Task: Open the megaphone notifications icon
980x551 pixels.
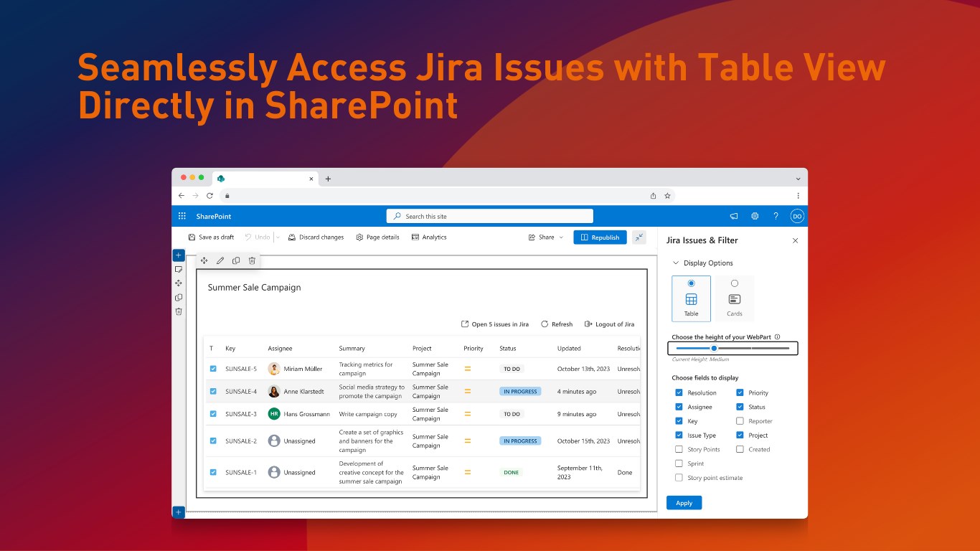Action: (x=734, y=216)
